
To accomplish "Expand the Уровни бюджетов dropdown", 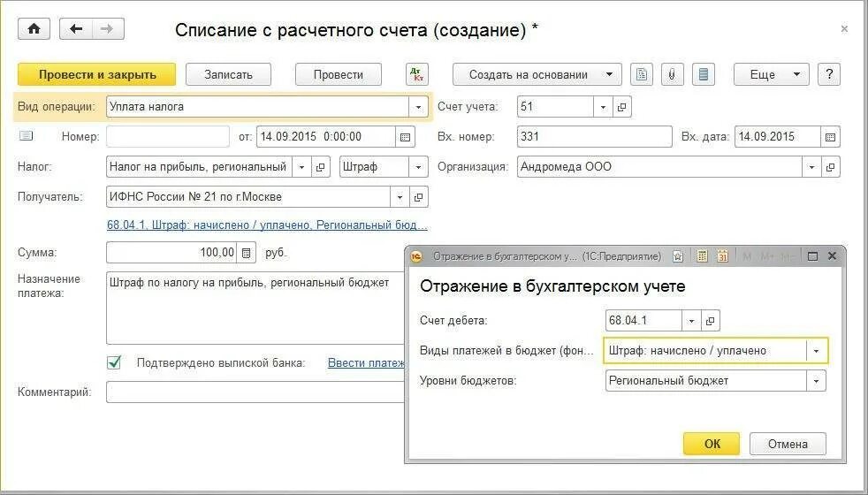I will [816, 380].
